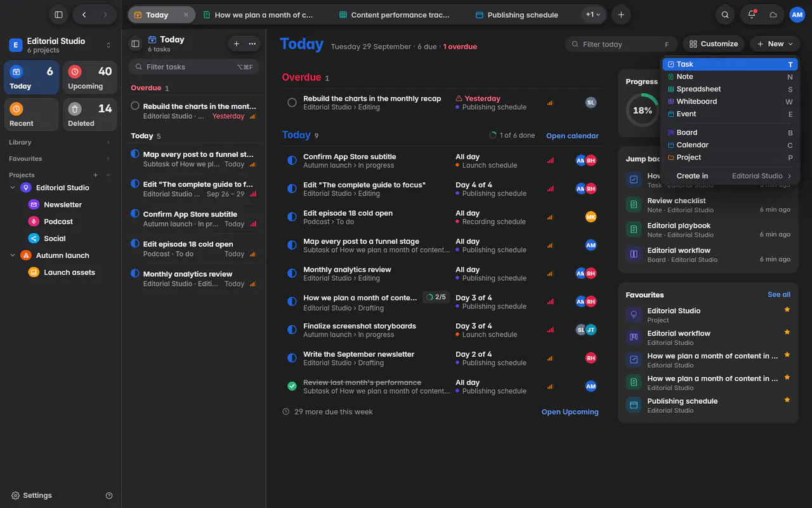Toggle sidebar list circle for Rebuild the charts

(x=135, y=106)
